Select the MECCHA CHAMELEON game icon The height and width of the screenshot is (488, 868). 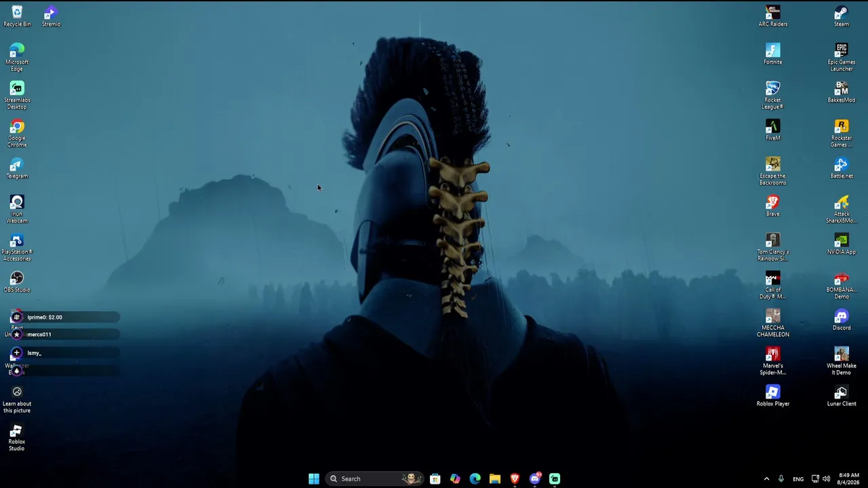[773, 323]
